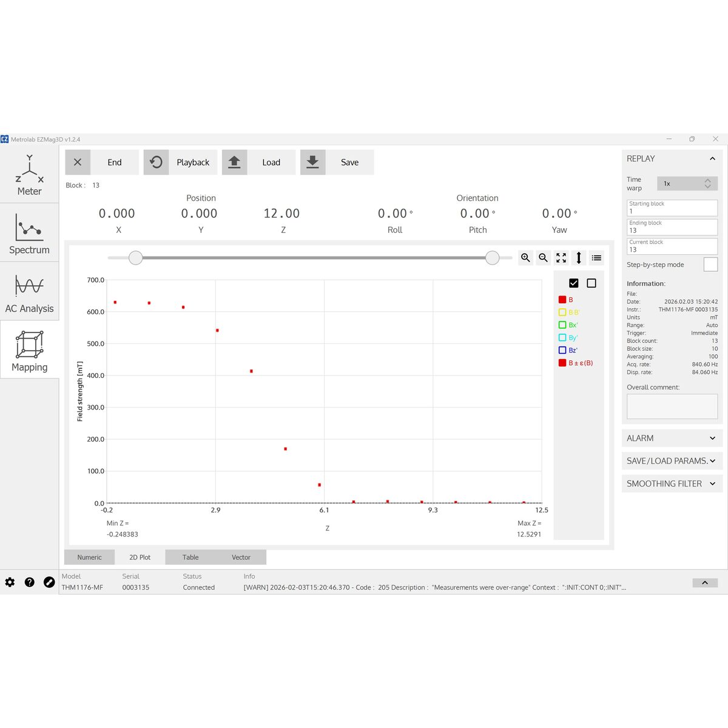Toggle the Bz' series checkbox
728x728 pixels.
(562, 350)
